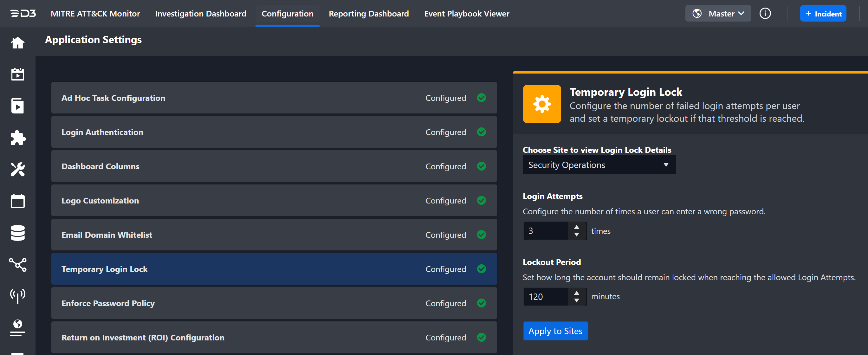Open the calendar playback sidebar icon

[x=17, y=74]
